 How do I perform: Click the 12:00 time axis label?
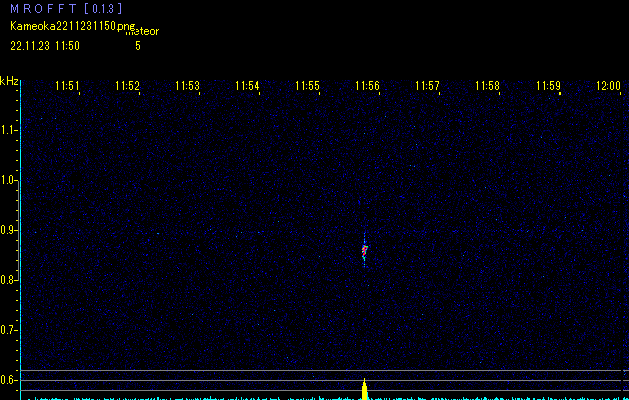[x=609, y=86]
